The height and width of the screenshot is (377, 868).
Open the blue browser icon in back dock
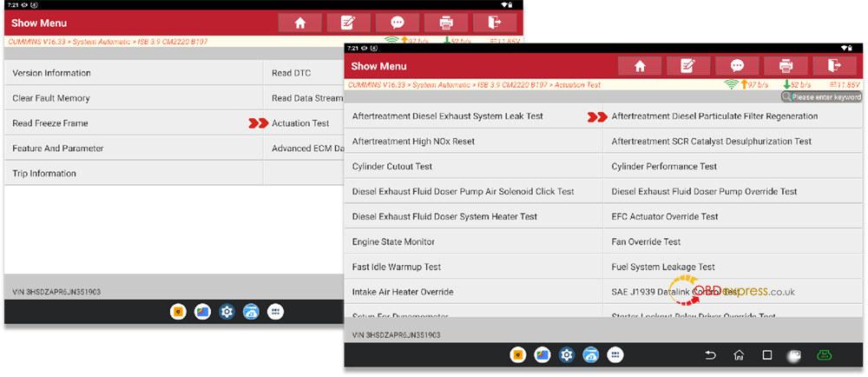pyautogui.click(x=252, y=312)
